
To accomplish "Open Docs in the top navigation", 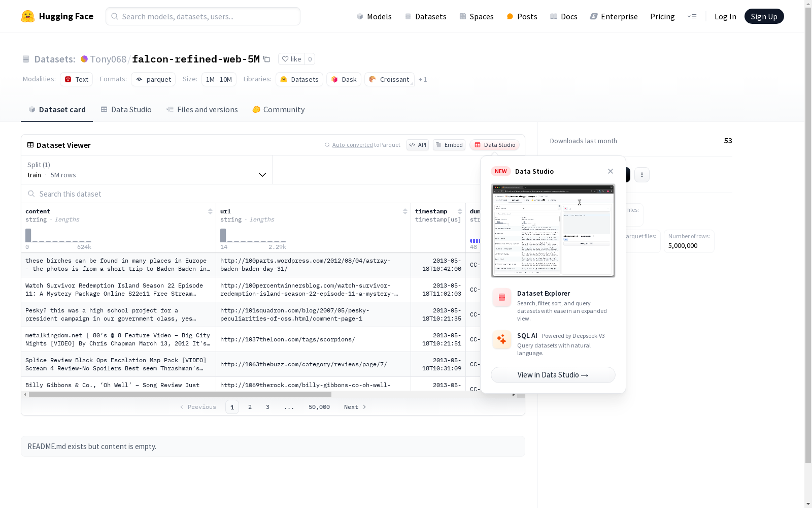I will tap(564, 16).
